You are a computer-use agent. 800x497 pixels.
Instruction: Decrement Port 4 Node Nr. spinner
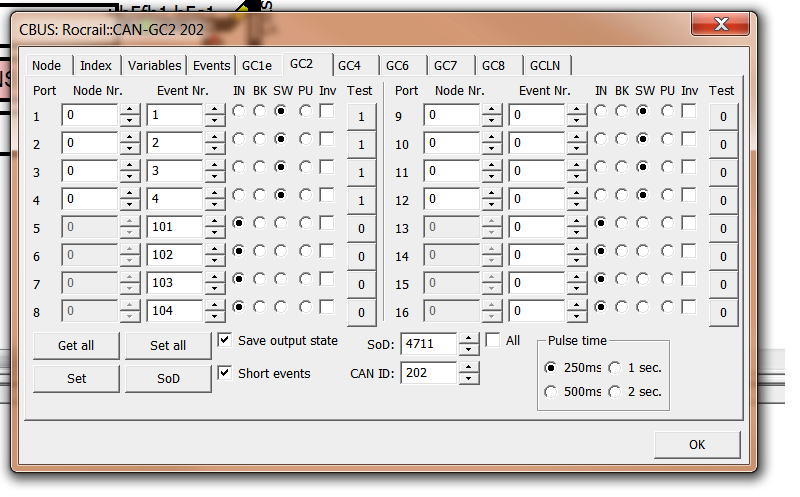128,204
